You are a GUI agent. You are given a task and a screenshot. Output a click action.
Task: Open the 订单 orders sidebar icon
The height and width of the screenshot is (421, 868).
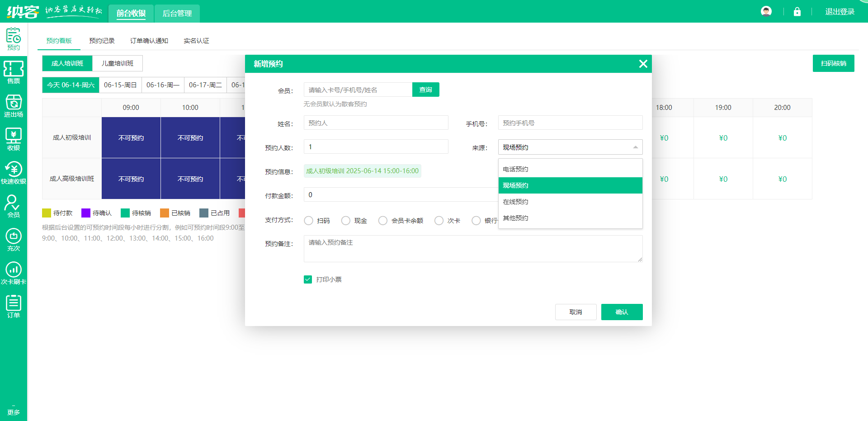tap(14, 307)
